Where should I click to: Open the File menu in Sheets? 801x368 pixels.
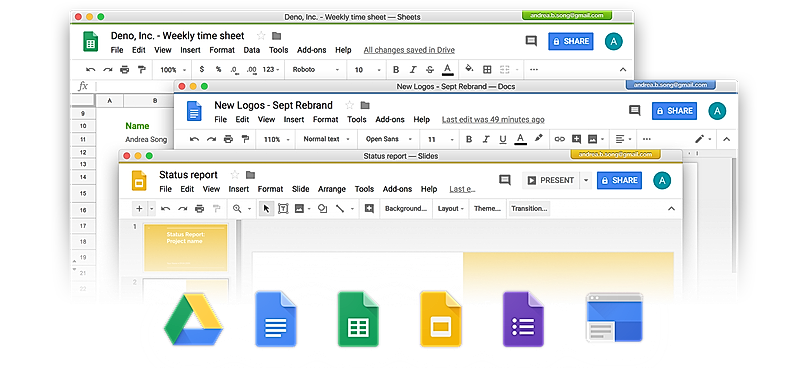tap(117, 50)
